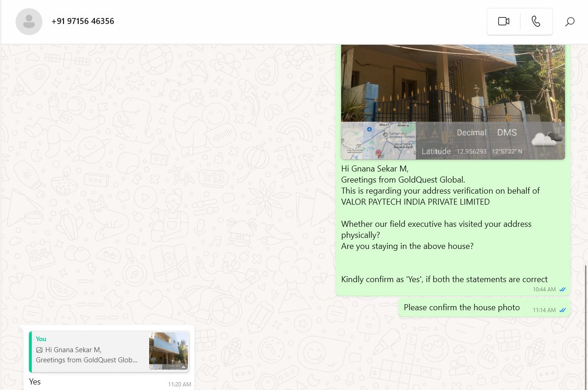Click the quoted reply preview from You
Screen dimensions: 588x390
109,351
